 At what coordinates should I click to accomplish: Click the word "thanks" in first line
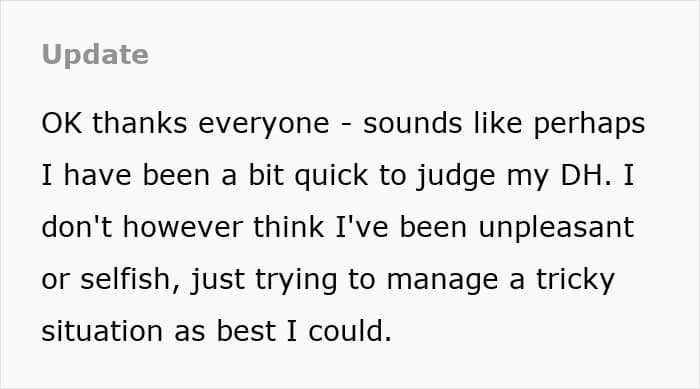[x=140, y=123]
